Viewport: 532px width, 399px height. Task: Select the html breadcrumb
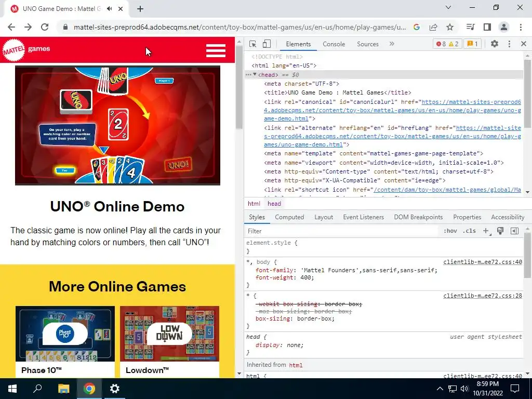[x=254, y=204]
